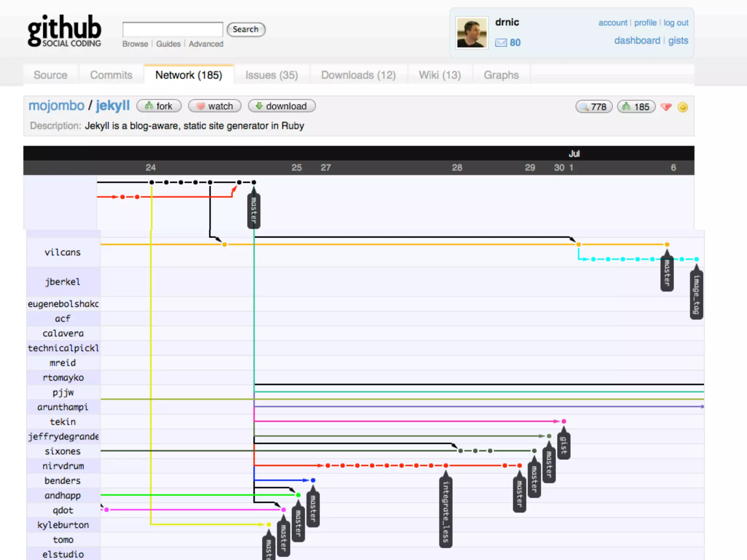Switch to the Commits tab
The image size is (747, 560).
111,75
